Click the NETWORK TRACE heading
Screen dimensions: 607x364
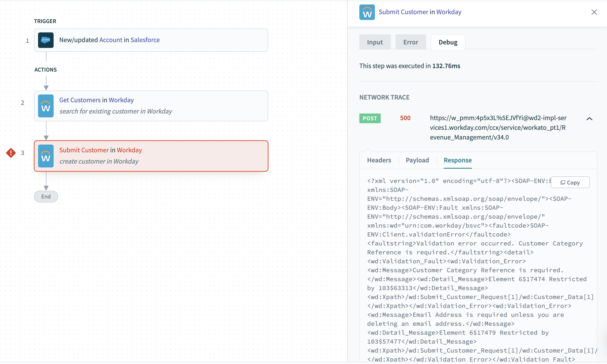click(384, 97)
